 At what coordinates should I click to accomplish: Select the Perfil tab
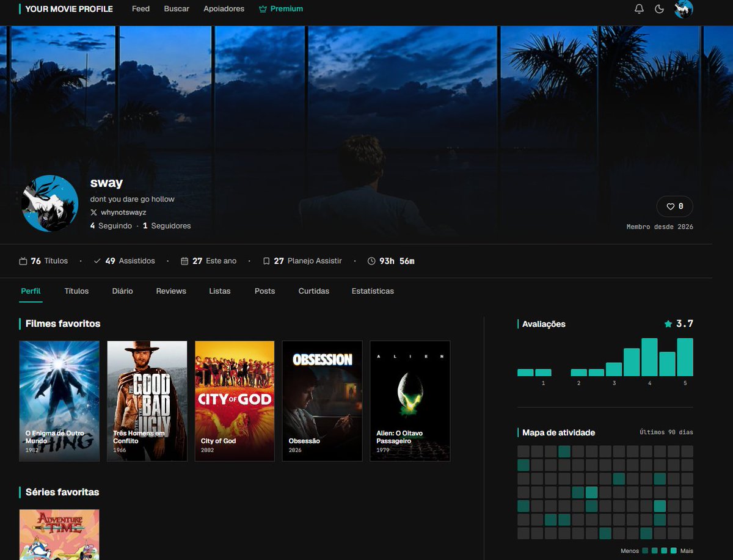click(x=31, y=291)
